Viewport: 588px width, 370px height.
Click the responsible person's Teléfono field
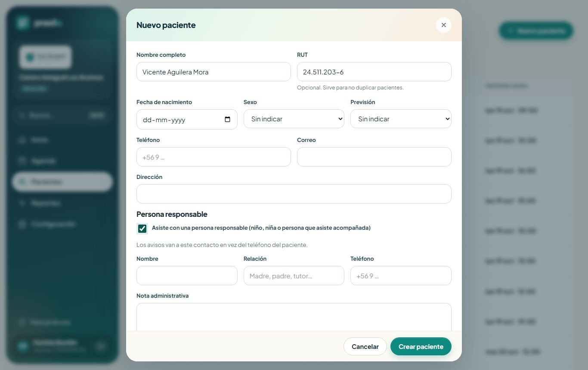coord(401,276)
